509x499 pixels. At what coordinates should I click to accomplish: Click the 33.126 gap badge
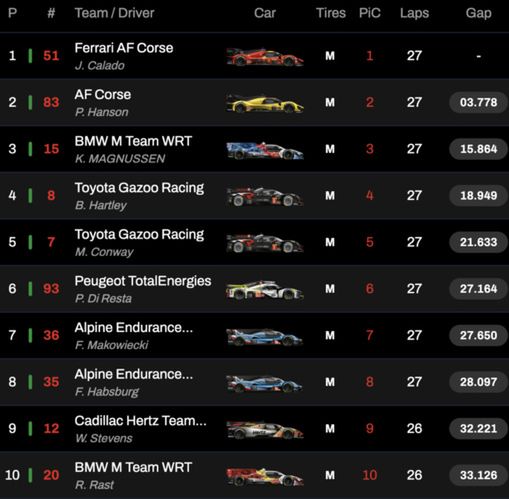(x=478, y=475)
